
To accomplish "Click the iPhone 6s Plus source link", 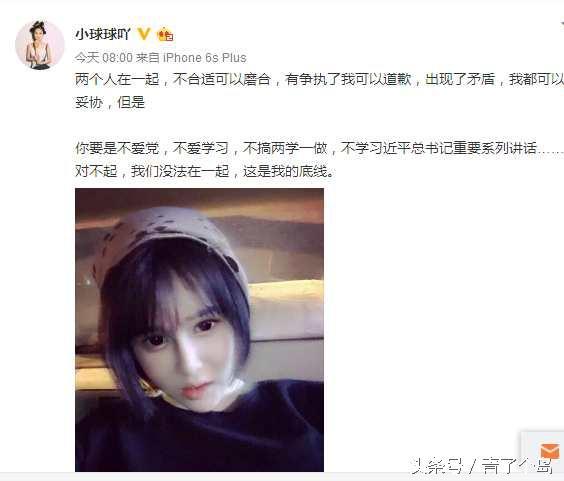I will pyautogui.click(x=205, y=58).
